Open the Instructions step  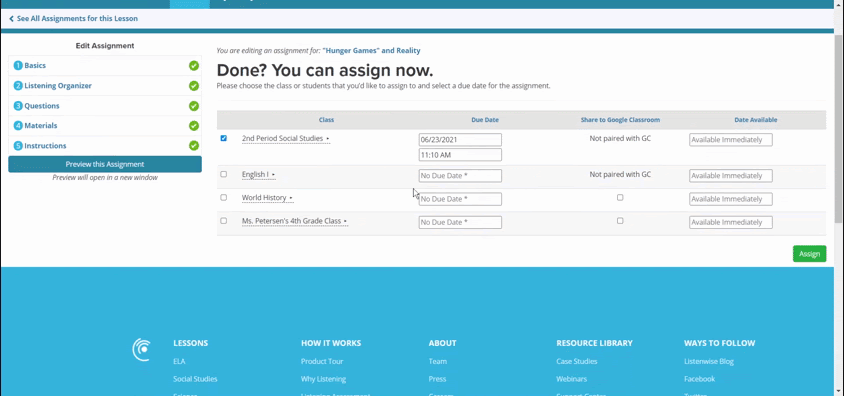pyautogui.click(x=45, y=146)
